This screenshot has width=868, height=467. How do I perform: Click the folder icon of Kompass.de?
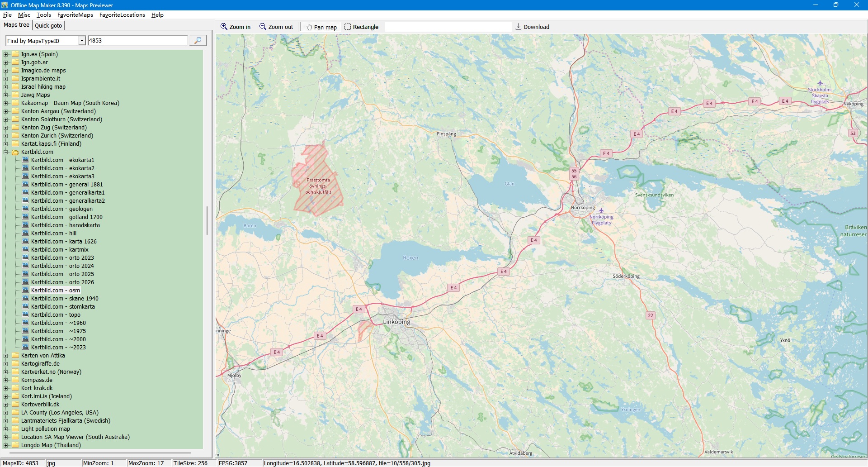point(15,380)
